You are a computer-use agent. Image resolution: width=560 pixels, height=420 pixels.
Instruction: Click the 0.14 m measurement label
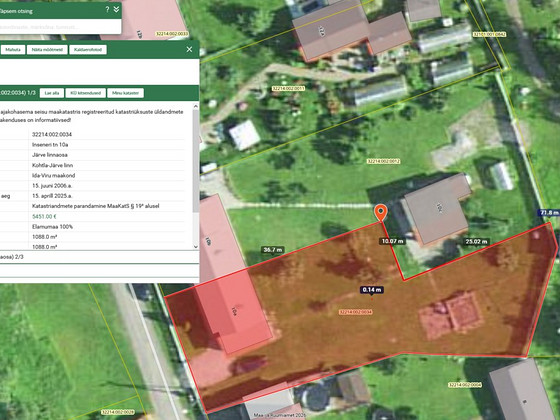click(372, 290)
